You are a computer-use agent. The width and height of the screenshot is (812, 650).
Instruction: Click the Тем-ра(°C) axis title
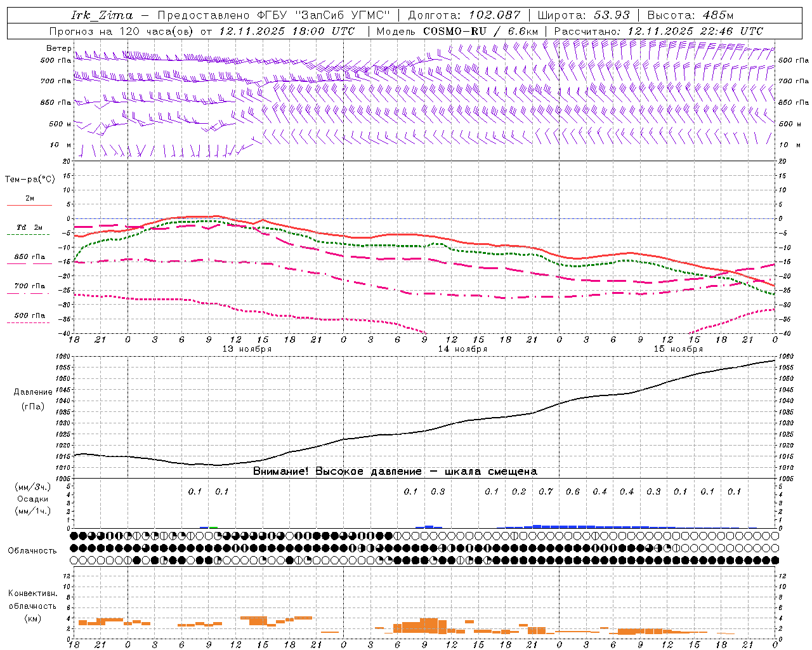tap(30, 180)
